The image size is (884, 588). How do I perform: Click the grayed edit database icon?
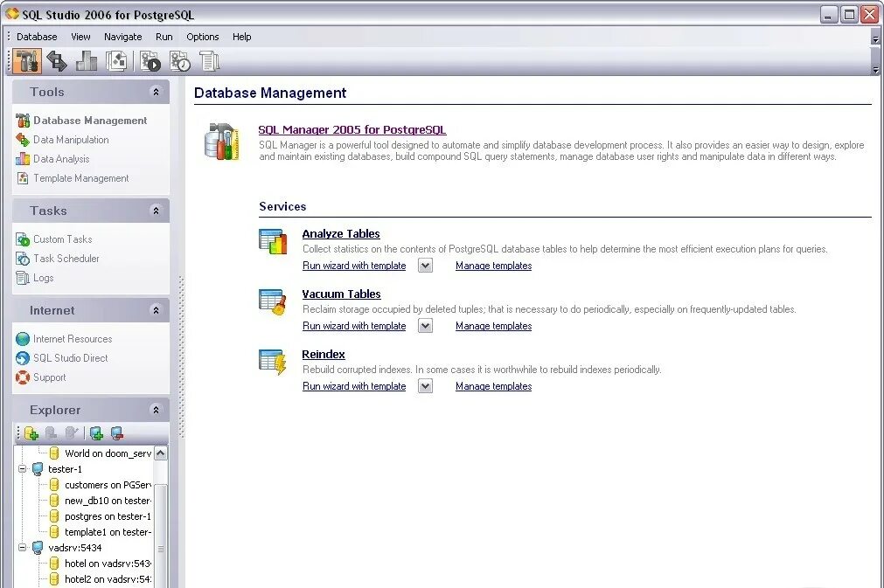click(x=71, y=433)
